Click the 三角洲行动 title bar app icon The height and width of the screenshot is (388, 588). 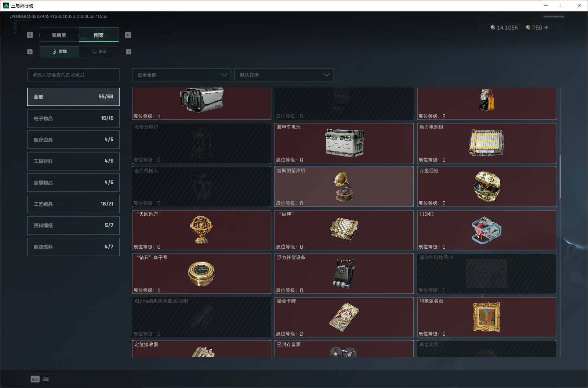6,6
